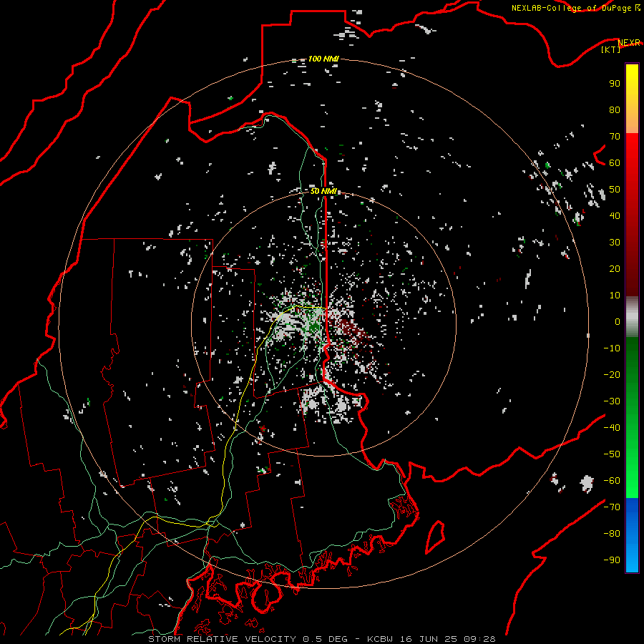Click the KCBW 16 JUN 25 09:28 timestamp
Screen dimensions: 644x644
click(431, 639)
